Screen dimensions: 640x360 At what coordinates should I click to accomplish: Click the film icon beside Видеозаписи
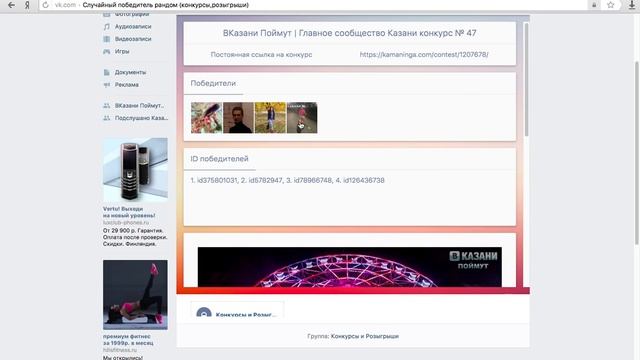point(107,39)
